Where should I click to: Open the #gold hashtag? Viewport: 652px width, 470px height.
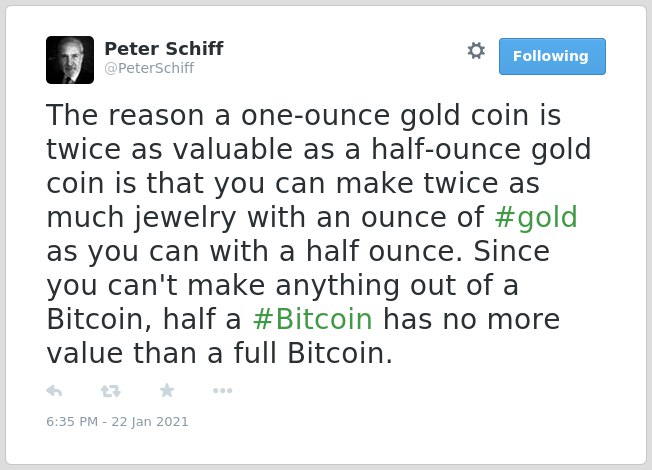pos(536,217)
